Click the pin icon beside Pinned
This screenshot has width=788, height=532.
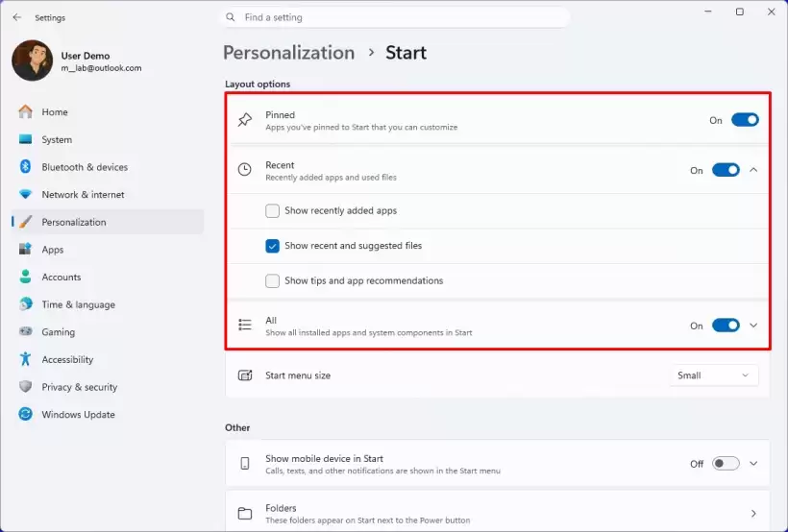(245, 120)
